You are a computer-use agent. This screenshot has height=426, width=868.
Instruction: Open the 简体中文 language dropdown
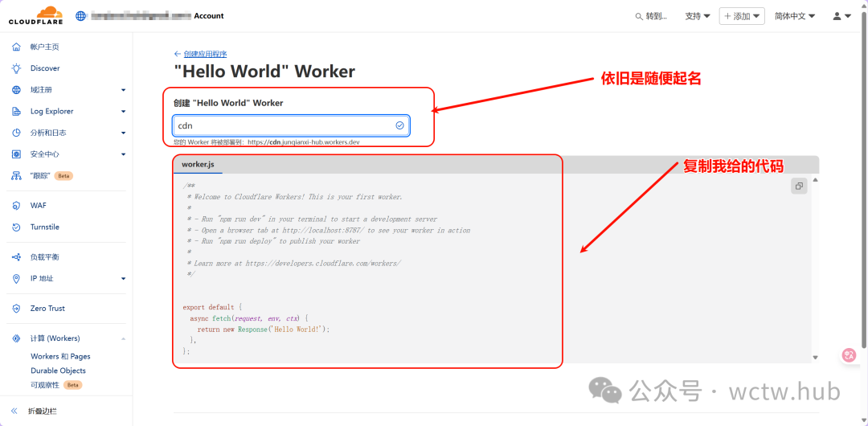pos(794,16)
